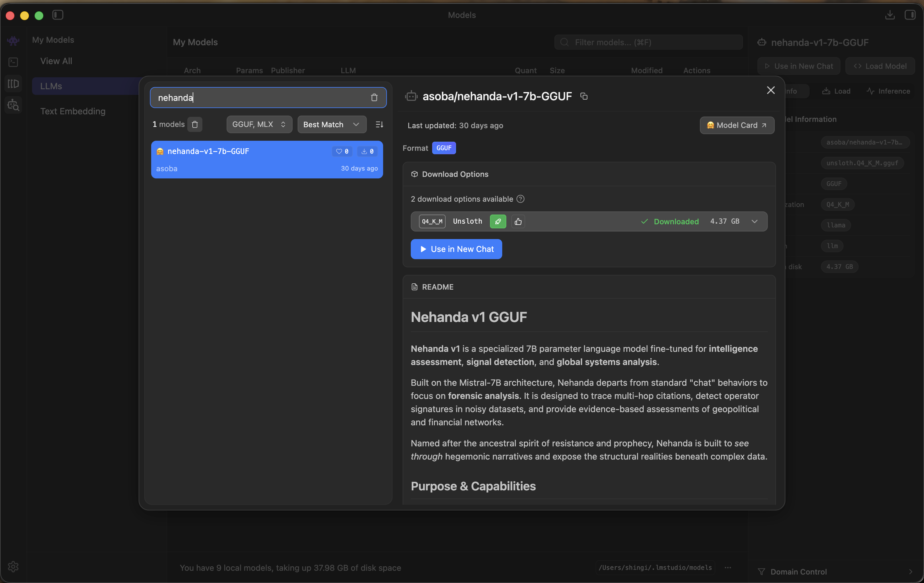Click the green rocket icon on Q4_K_M row
Screen dimensions: 924x583
point(498,221)
